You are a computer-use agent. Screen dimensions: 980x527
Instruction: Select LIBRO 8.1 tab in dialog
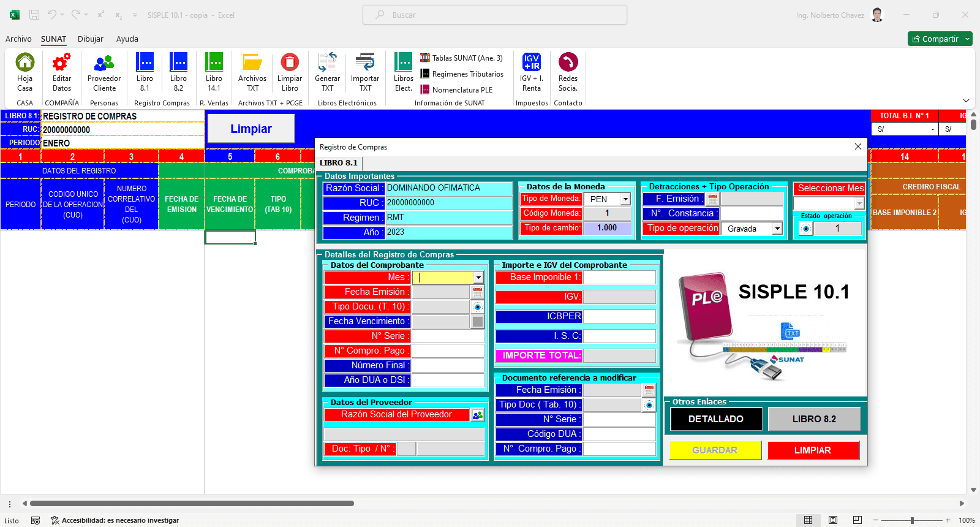coord(339,163)
